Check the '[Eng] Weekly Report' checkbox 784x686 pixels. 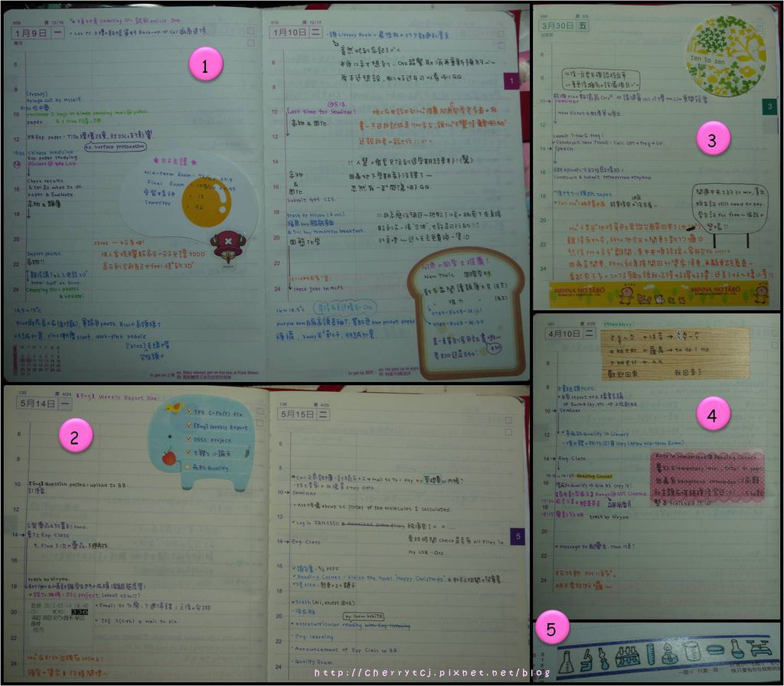[188, 426]
